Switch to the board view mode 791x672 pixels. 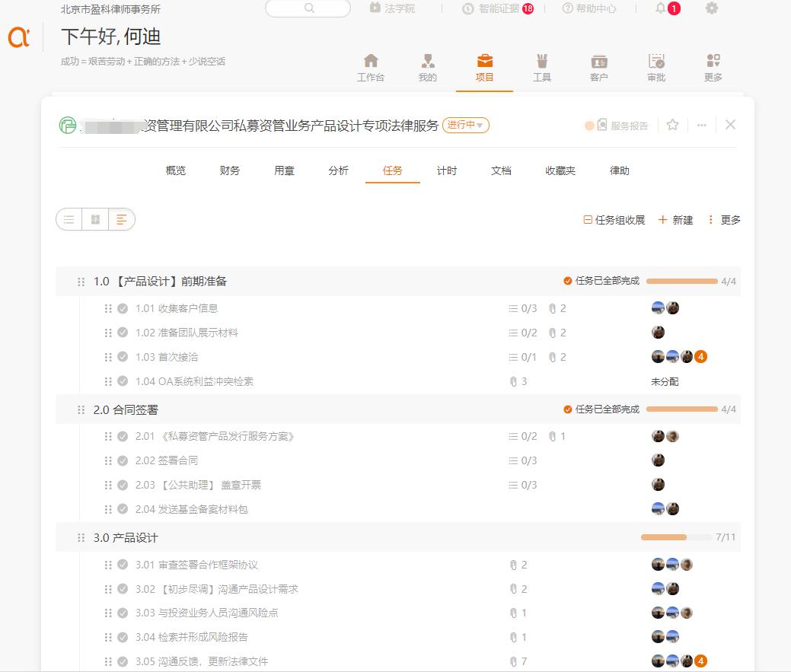click(x=94, y=219)
